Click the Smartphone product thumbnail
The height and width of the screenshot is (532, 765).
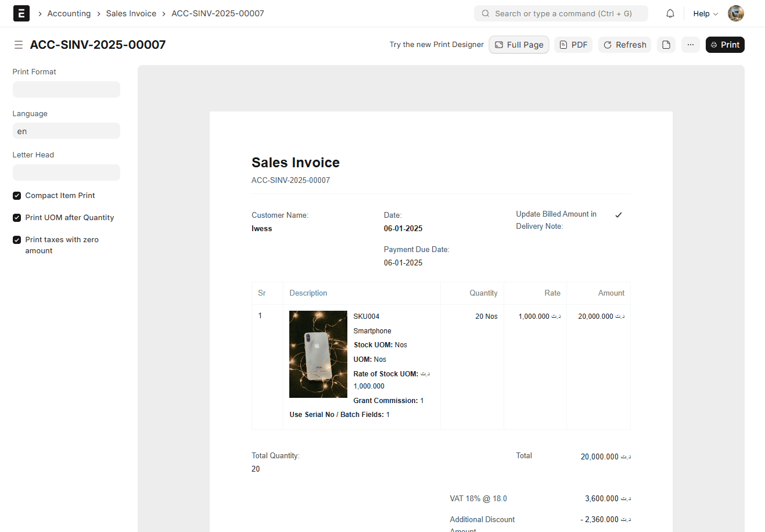coord(318,354)
